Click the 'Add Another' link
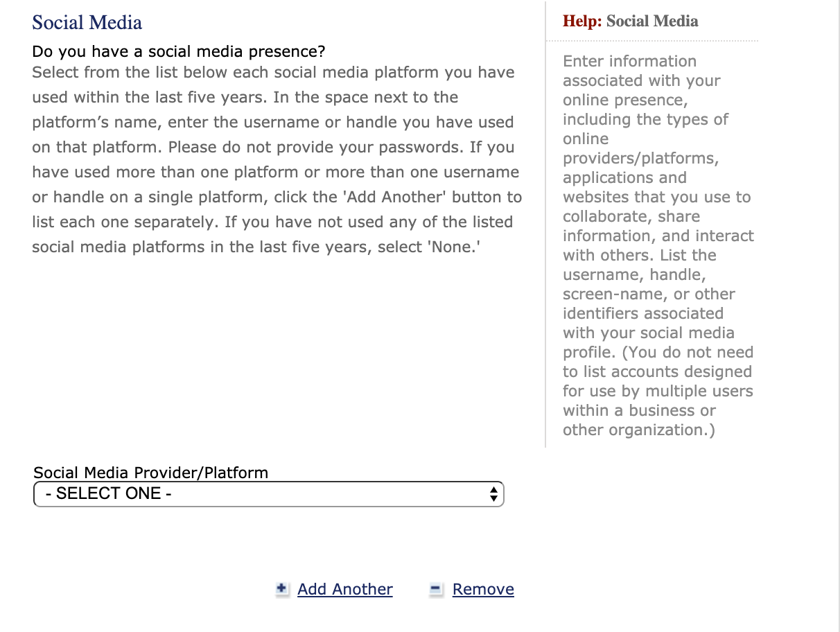This screenshot has width=840, height=632. (x=344, y=589)
